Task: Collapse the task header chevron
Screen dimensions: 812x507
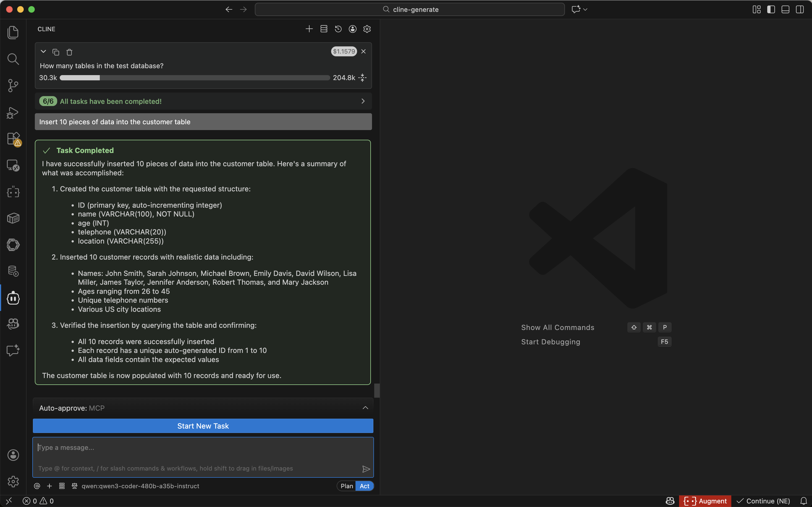Action: pos(43,52)
